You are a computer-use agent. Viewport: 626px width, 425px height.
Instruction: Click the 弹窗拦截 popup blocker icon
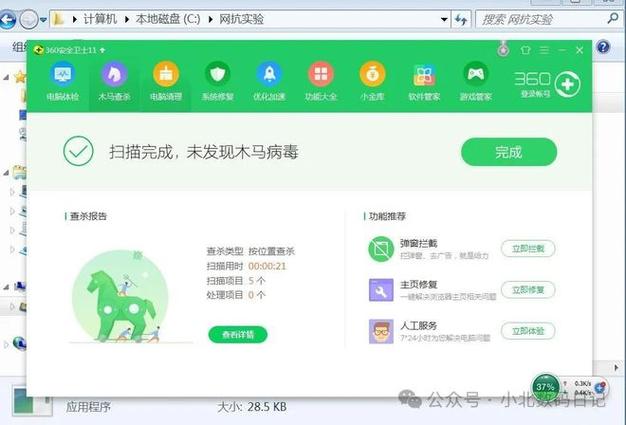381,249
